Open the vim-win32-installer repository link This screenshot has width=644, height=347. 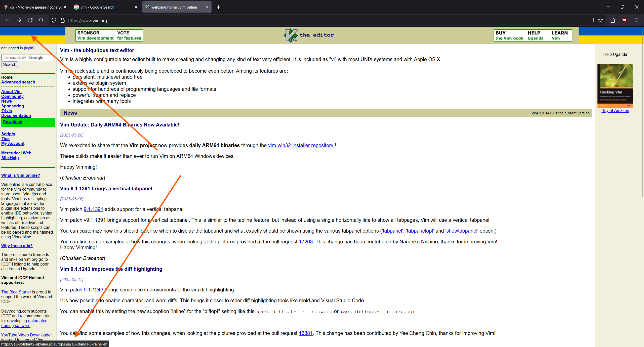[x=301, y=145]
